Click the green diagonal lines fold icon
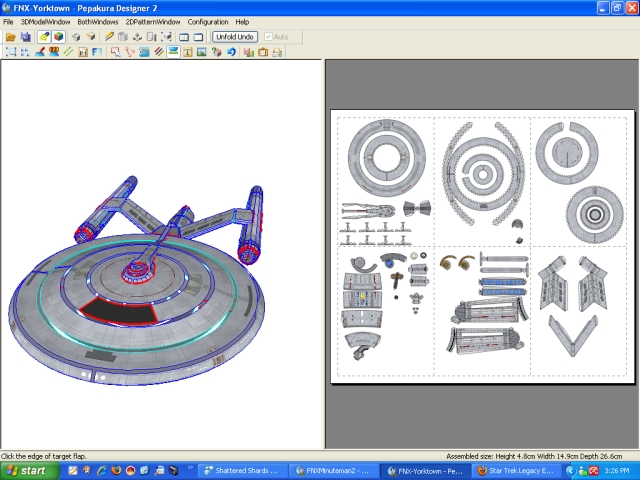The image size is (640, 480). (68, 52)
